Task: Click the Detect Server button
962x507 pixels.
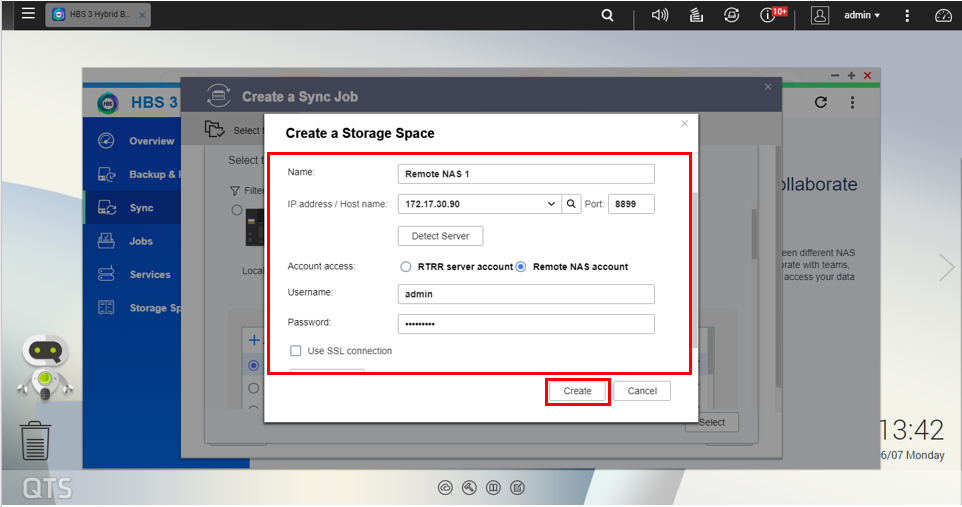Action: pyautogui.click(x=440, y=236)
